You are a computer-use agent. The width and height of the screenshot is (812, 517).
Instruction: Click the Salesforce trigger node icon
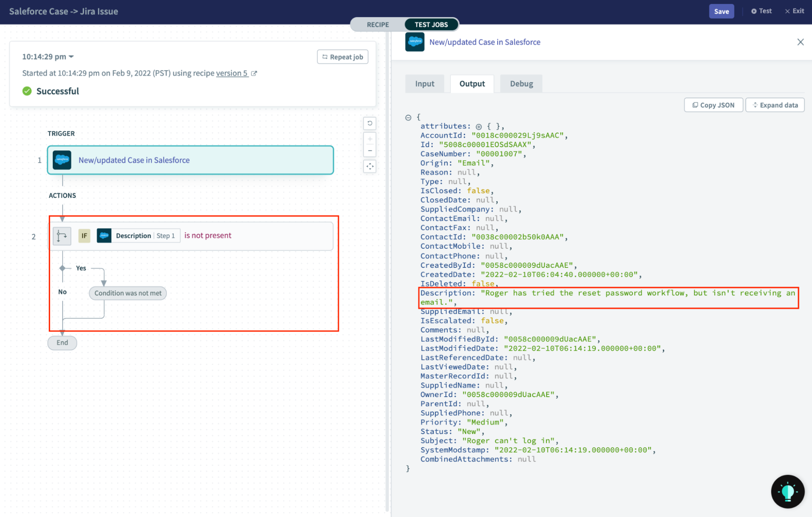click(62, 160)
